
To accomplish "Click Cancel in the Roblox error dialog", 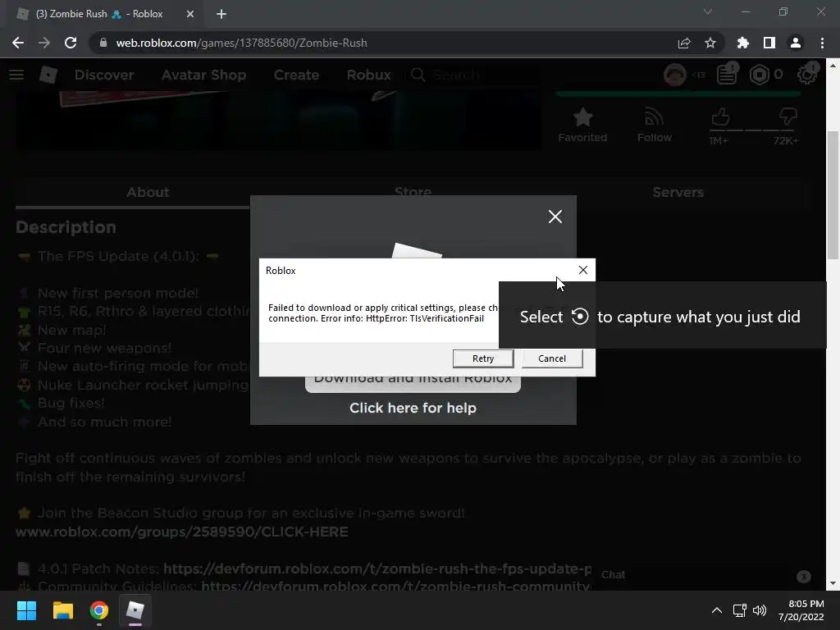I will [x=552, y=358].
